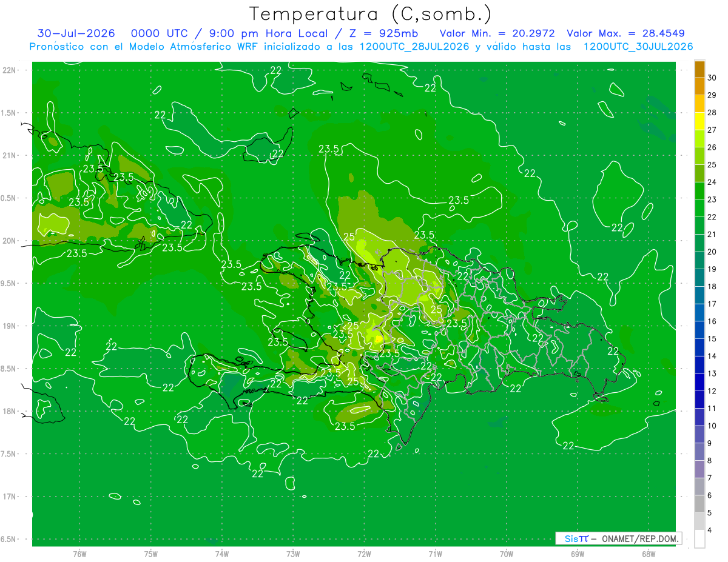Click the 1200UTC_30JUL2026 valid-until text
This screenshot has width=728, height=562.
638,47
